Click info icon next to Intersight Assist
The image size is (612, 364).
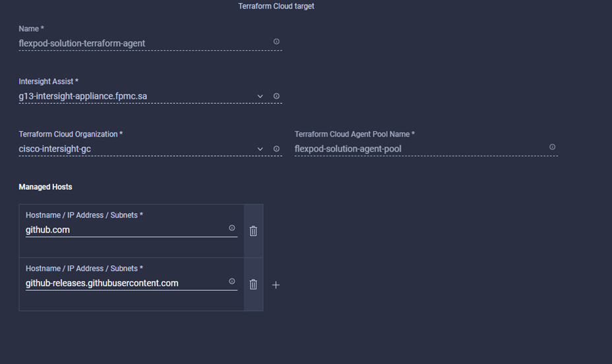[x=276, y=96]
